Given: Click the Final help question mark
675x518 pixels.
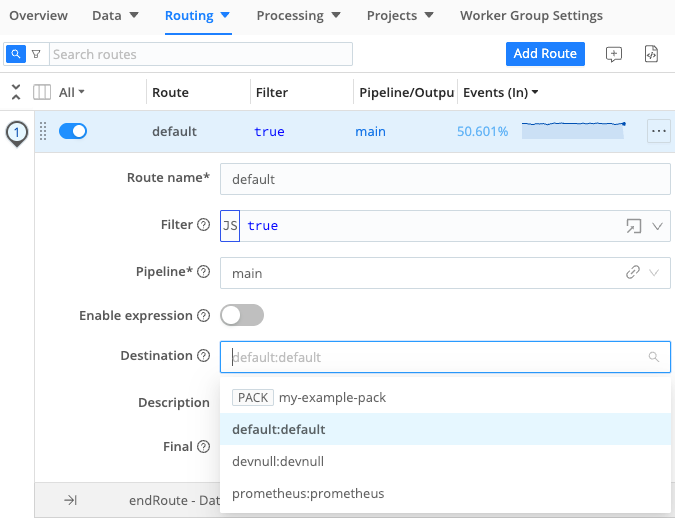Looking at the screenshot, I should pos(203,447).
